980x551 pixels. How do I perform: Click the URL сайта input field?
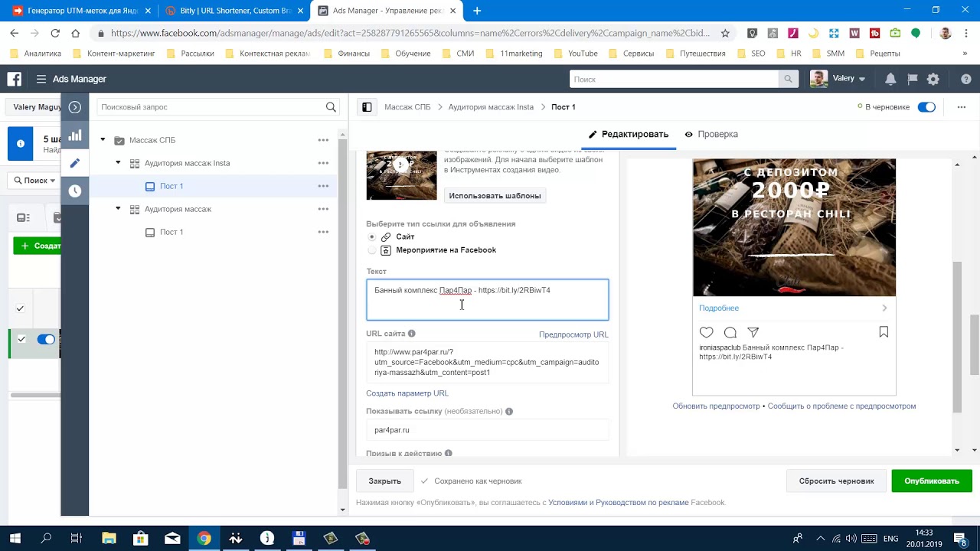tap(488, 362)
